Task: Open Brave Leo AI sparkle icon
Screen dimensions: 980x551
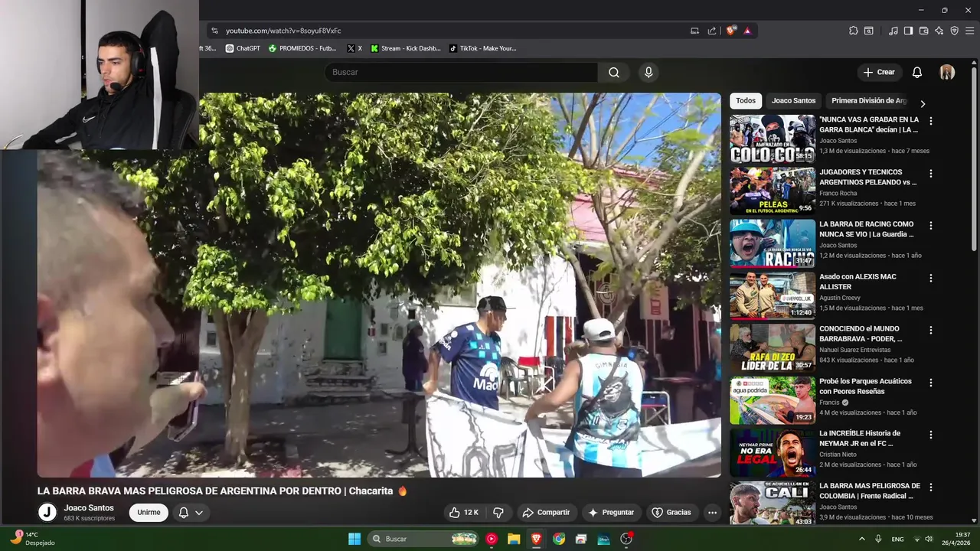Action: click(x=939, y=31)
